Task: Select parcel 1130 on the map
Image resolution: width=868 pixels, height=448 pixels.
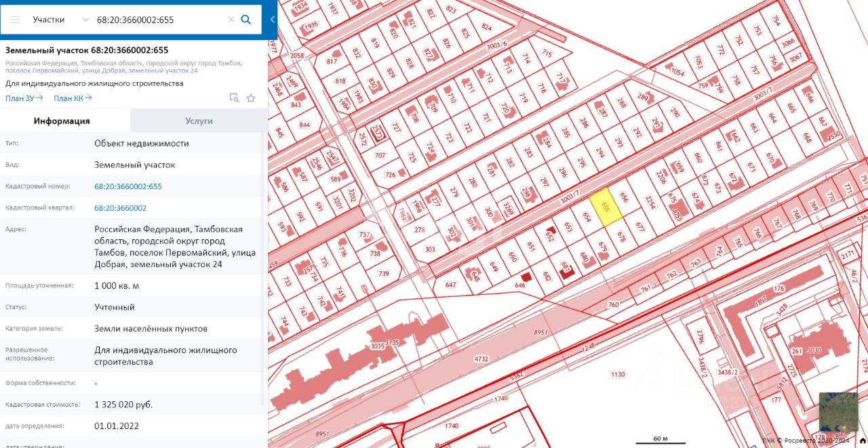Action: click(x=617, y=374)
